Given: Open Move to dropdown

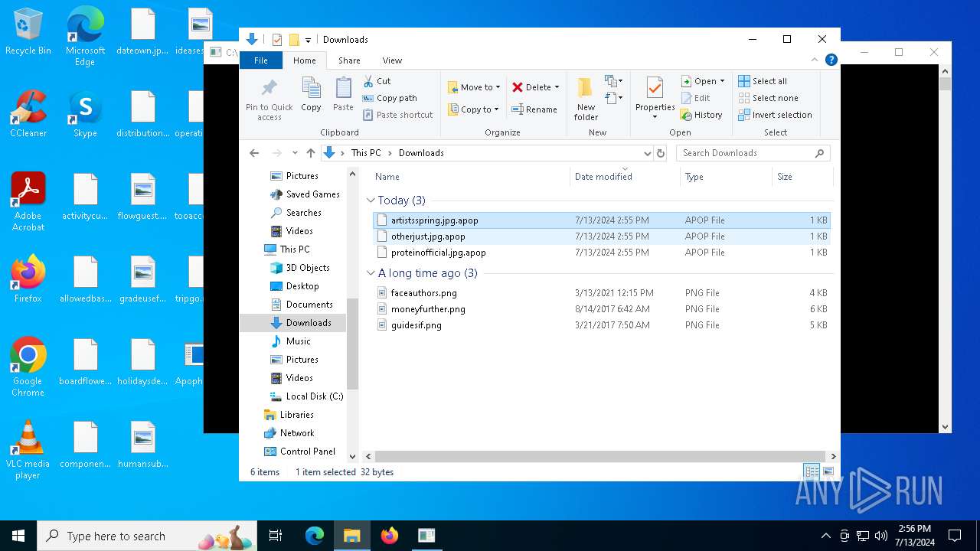Looking at the screenshot, I should (474, 87).
